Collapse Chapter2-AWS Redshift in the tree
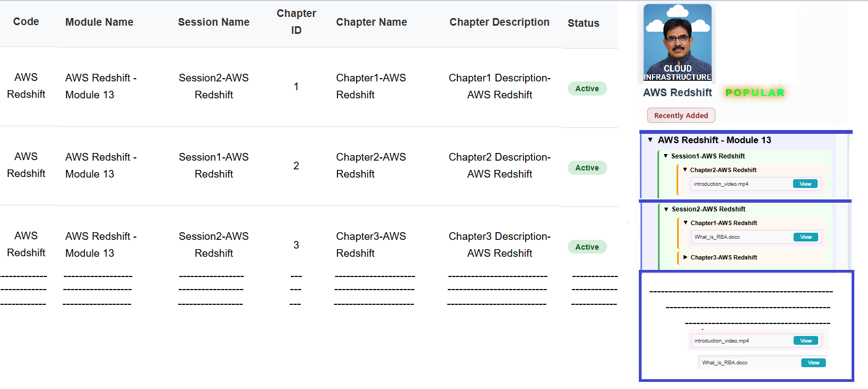 (x=685, y=170)
